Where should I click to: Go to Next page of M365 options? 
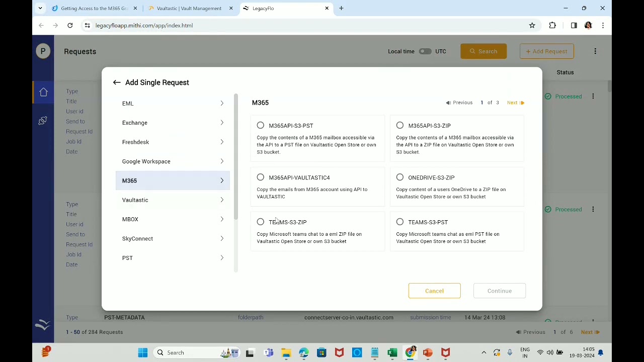[516, 103]
